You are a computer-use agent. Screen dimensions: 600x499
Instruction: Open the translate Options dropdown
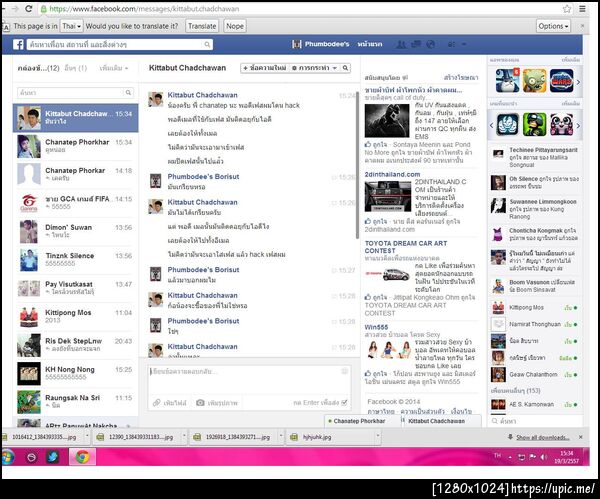click(x=553, y=26)
